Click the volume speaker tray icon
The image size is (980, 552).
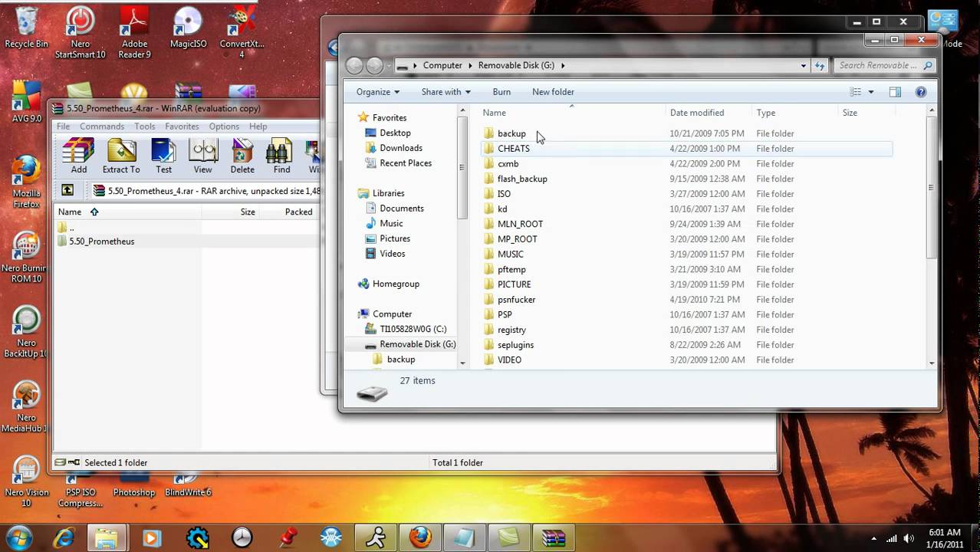click(909, 537)
